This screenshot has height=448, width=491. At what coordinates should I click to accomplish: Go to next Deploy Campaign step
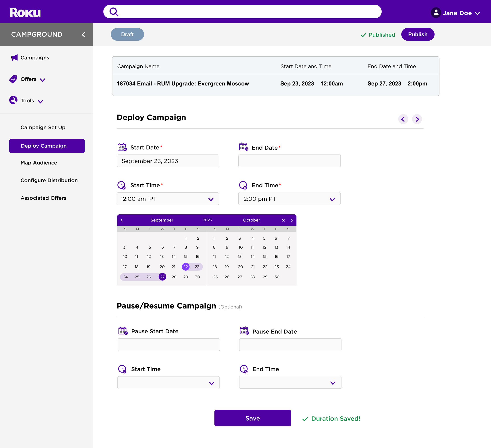(417, 119)
